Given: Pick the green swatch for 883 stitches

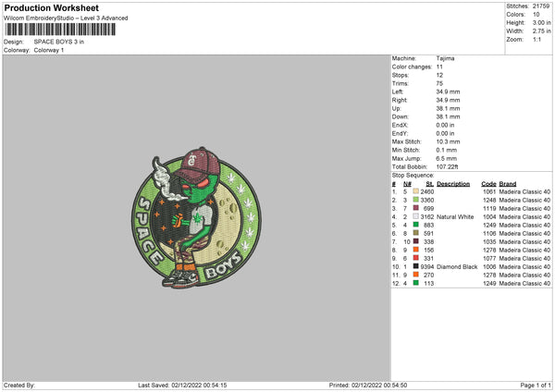Looking at the screenshot, I should [x=415, y=225].
